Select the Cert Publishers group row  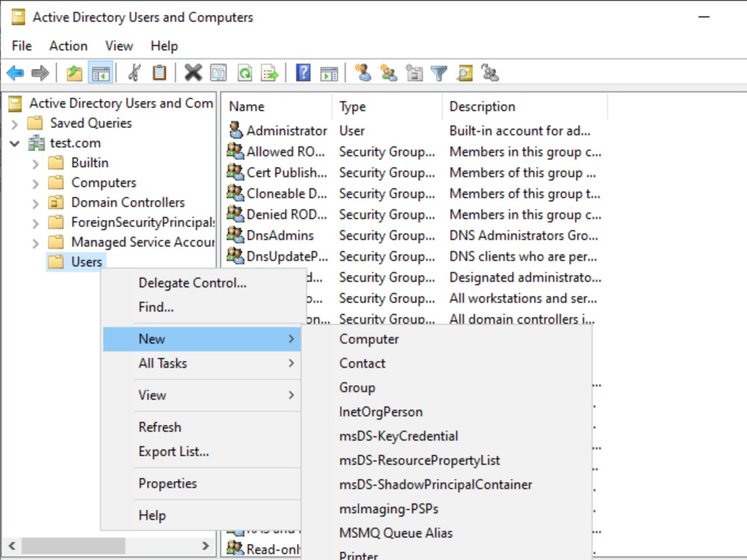click(414, 172)
